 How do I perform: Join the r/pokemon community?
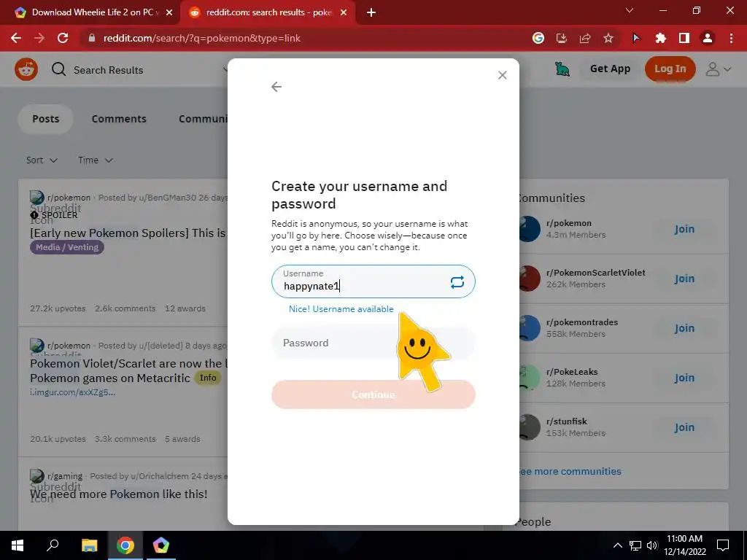[684, 229]
